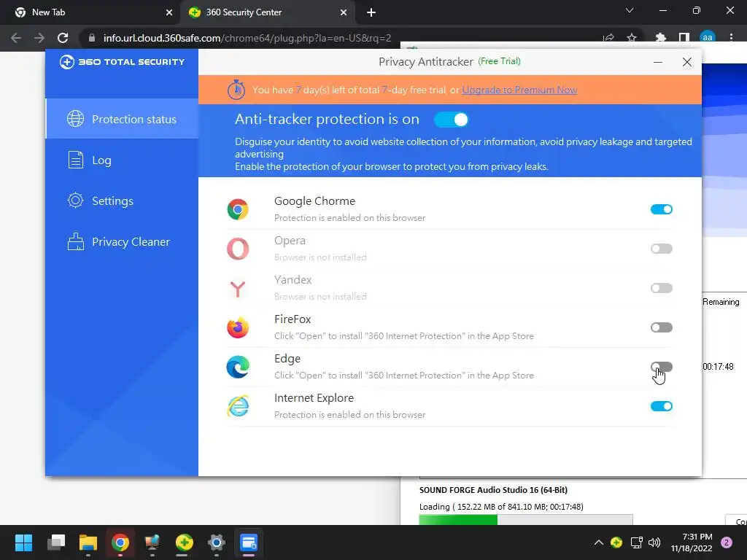This screenshot has width=747, height=560.
Task: Enable protection for Edge
Action: point(661,367)
